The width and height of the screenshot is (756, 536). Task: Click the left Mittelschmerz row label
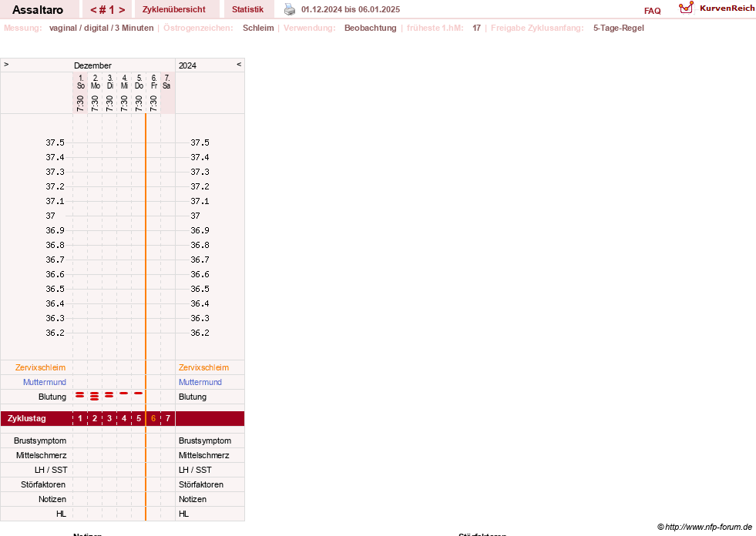pos(42,455)
